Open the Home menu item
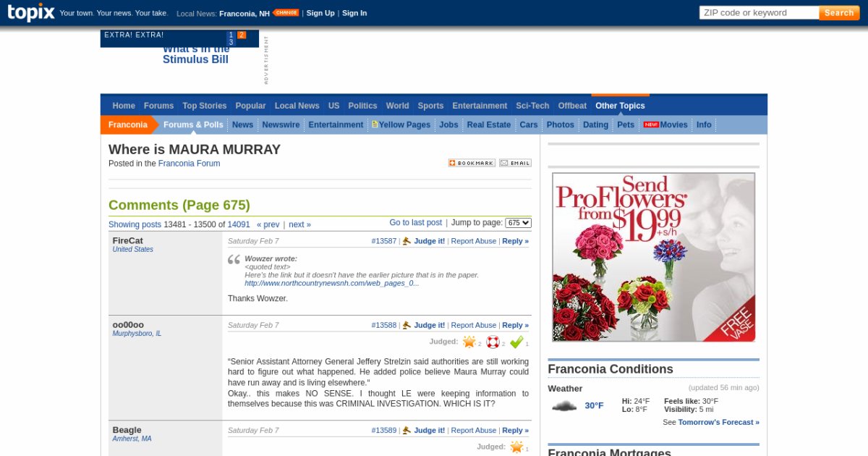The image size is (868, 456). [x=124, y=106]
